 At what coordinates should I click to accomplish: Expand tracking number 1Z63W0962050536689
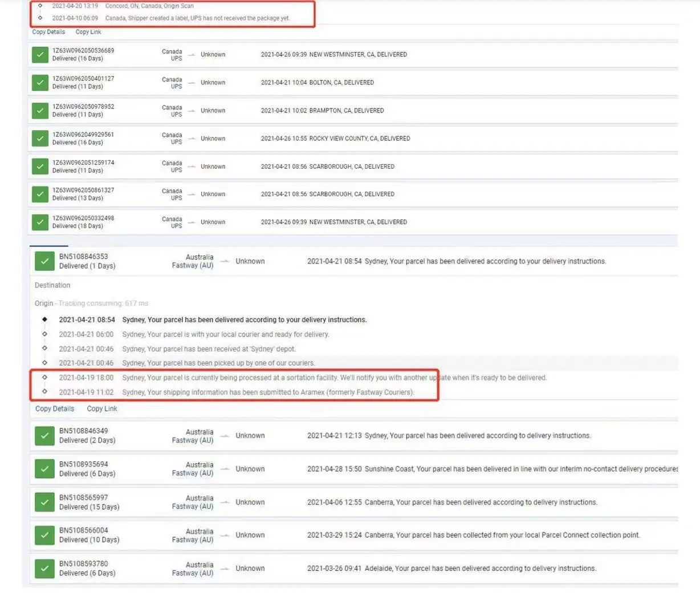pyautogui.click(x=83, y=50)
